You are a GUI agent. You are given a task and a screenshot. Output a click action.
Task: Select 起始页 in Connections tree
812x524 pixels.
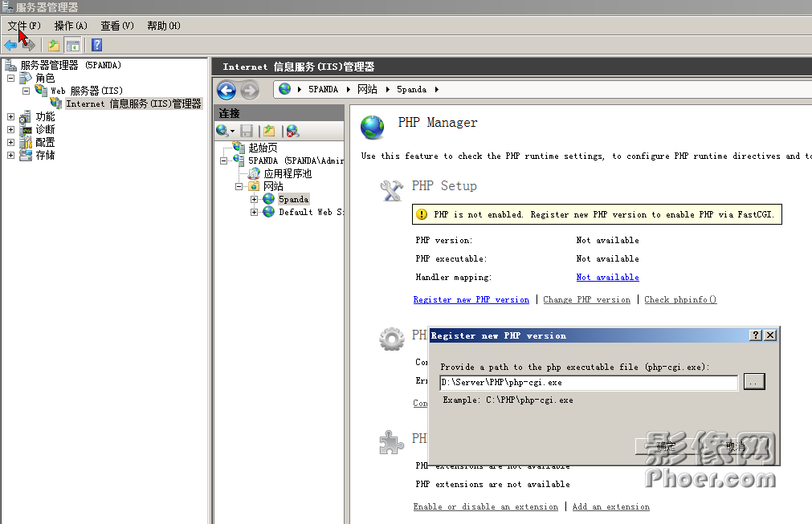point(263,148)
